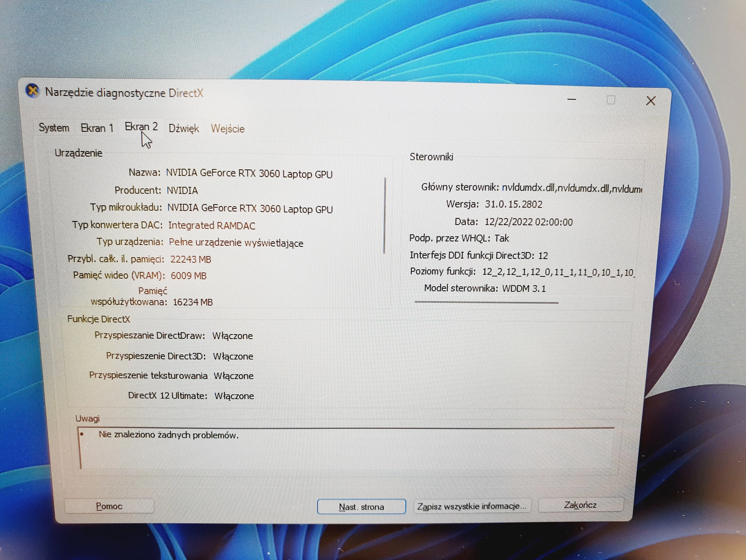
Task: Click the DirectX diagnostic tool title icon
Action: pos(33,91)
